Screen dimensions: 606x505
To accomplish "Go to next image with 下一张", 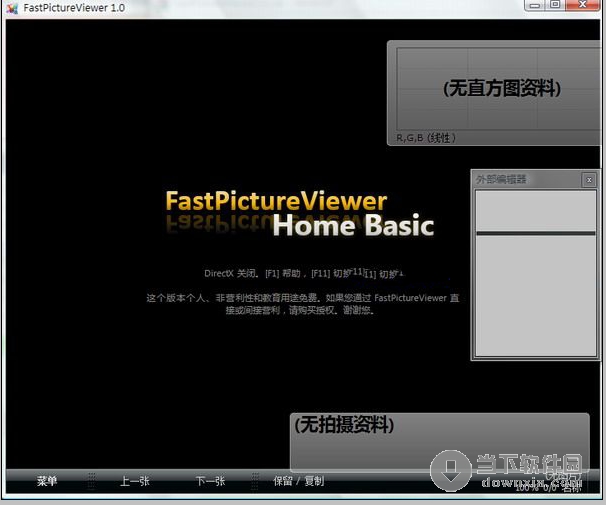I will tap(210, 481).
